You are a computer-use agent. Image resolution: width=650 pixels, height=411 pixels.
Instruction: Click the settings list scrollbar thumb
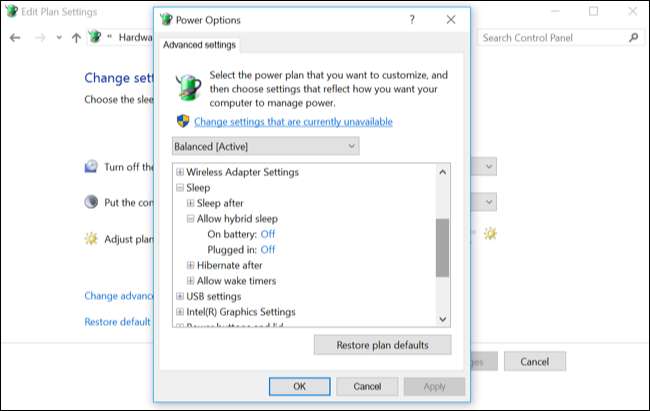[x=442, y=246]
